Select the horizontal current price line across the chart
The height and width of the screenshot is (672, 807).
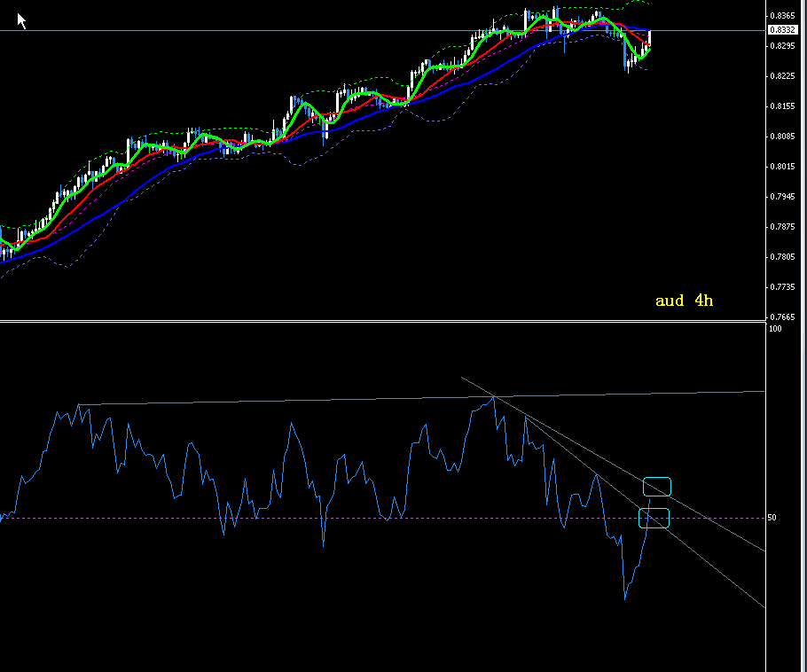pyautogui.click(x=266, y=30)
